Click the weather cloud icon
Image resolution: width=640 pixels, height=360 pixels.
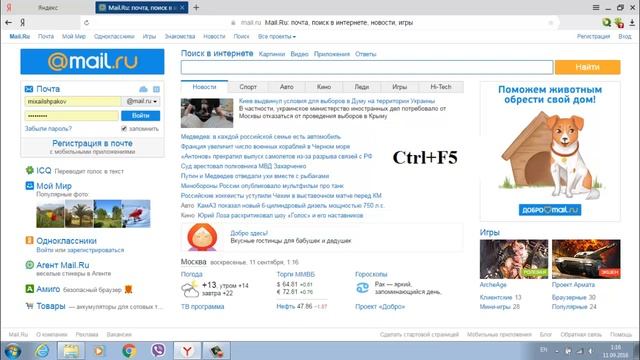tap(190, 289)
